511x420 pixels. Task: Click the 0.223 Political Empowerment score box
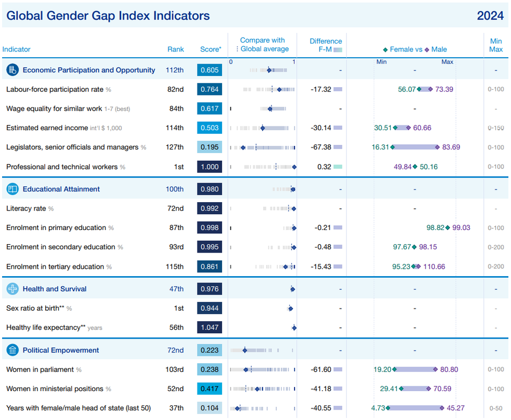pyautogui.click(x=210, y=350)
